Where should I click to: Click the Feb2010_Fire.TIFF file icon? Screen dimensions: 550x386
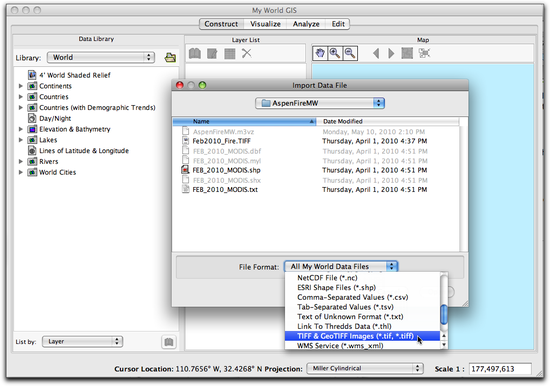[185, 141]
